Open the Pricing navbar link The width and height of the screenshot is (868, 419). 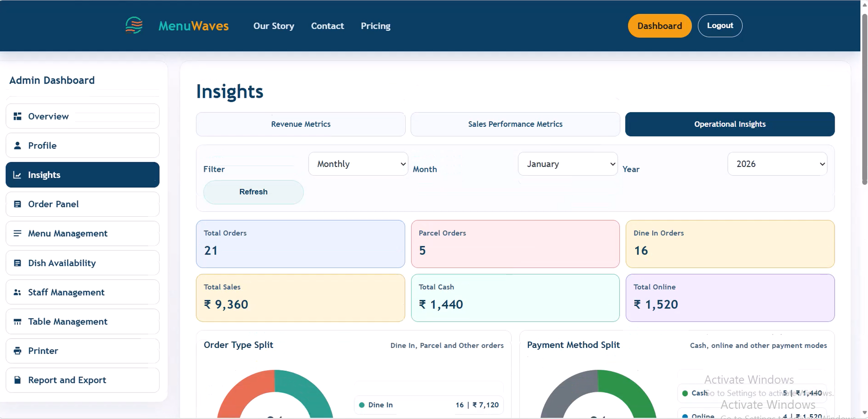[x=376, y=26]
